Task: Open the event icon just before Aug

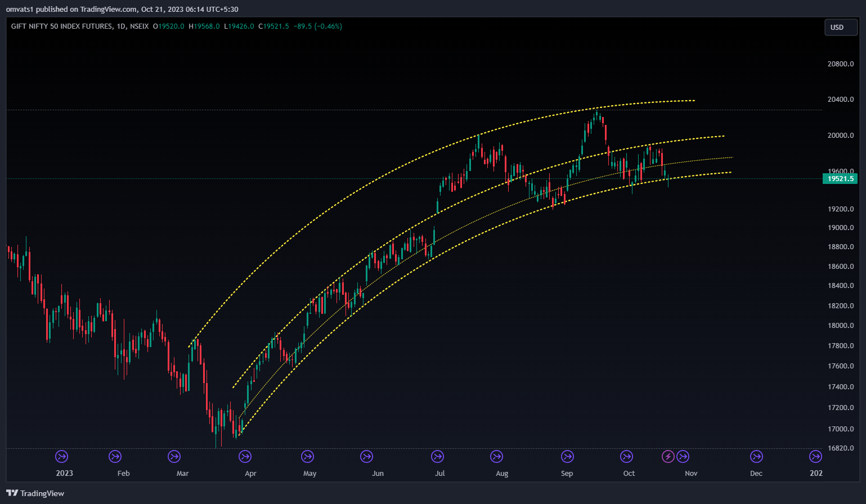Action: 496,456
